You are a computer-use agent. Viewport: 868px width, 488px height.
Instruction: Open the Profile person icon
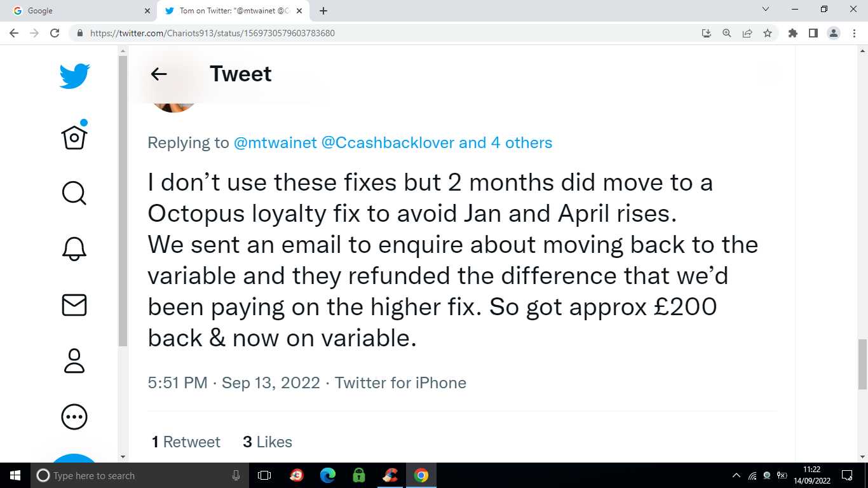[74, 360]
